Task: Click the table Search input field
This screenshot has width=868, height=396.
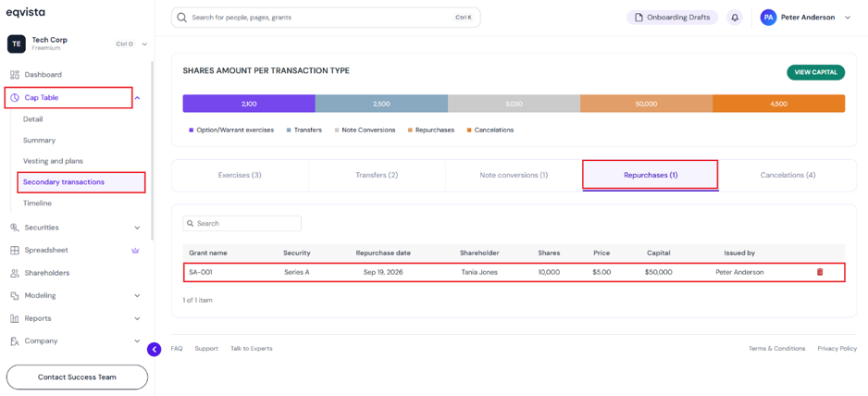Action: [x=242, y=224]
